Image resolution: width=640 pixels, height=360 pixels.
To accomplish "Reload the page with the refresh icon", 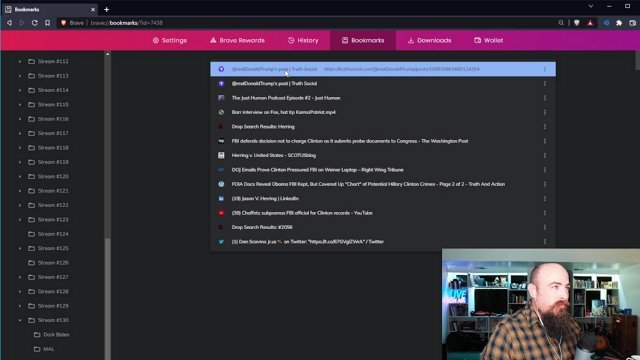I will click(35, 23).
